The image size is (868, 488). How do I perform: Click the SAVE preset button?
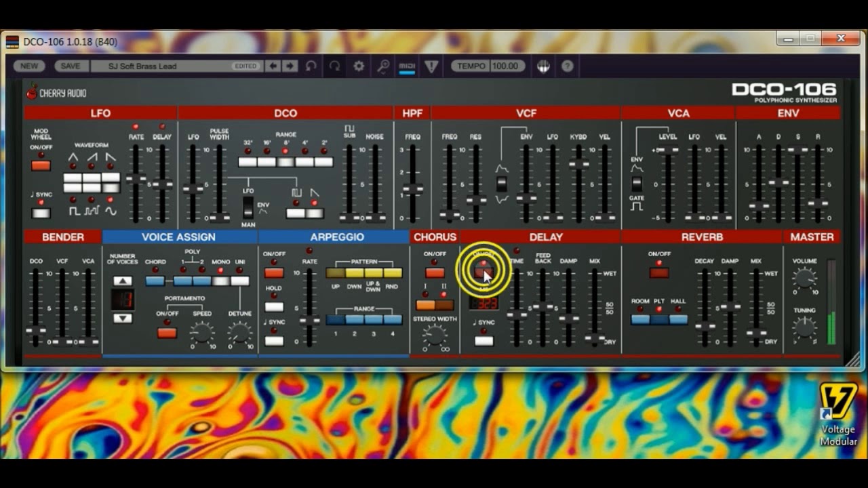coord(70,66)
